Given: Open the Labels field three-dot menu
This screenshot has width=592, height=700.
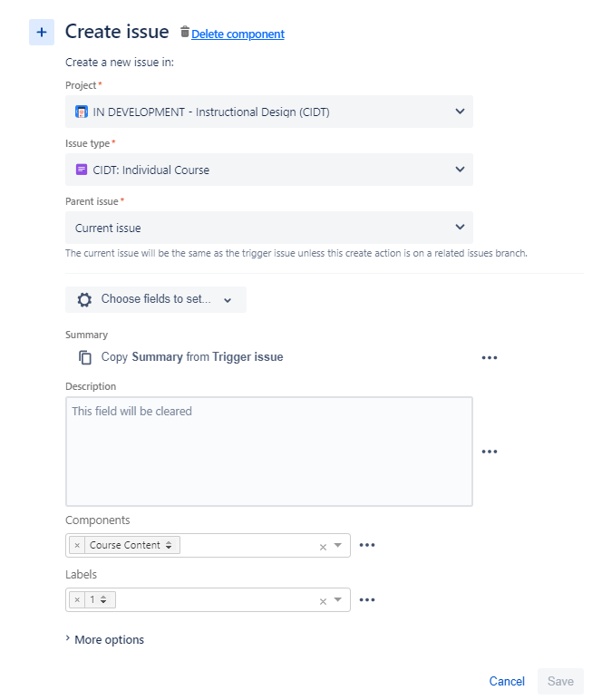Looking at the screenshot, I should tap(367, 599).
